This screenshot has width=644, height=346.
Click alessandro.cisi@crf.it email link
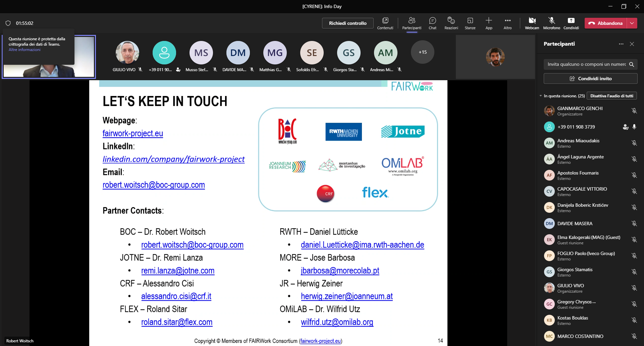point(176,296)
